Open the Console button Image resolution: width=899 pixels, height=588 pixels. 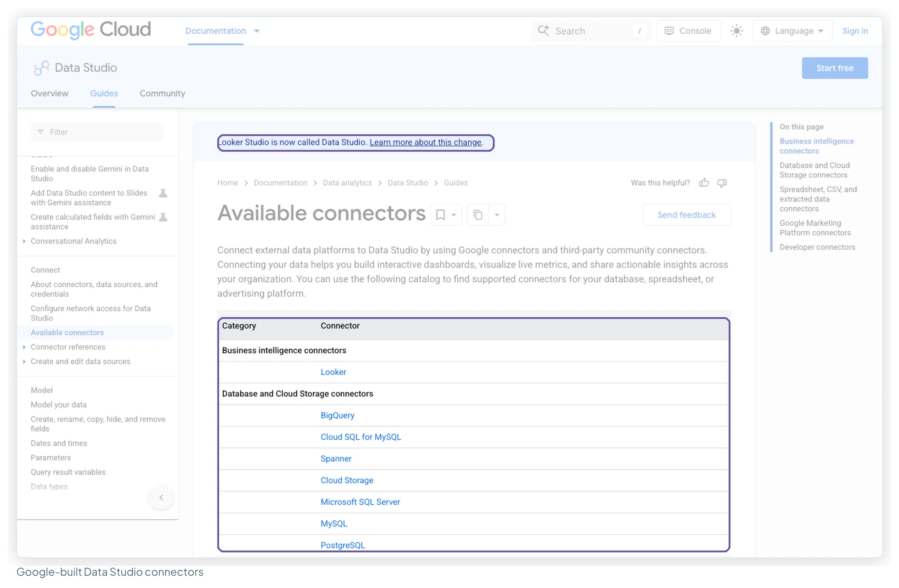click(689, 31)
